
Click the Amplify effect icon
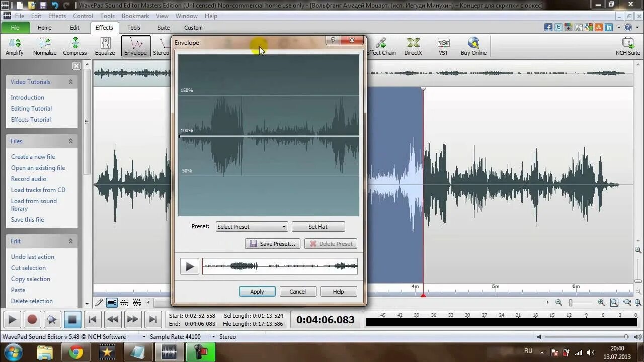(x=15, y=46)
